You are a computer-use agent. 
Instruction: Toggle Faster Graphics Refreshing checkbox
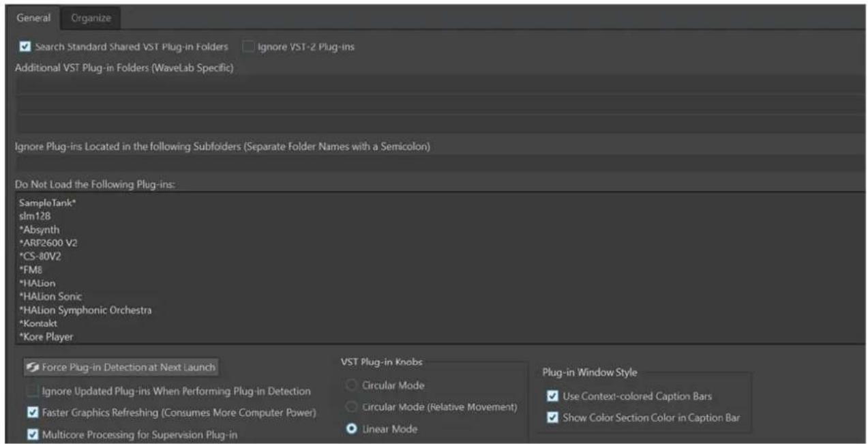point(32,413)
